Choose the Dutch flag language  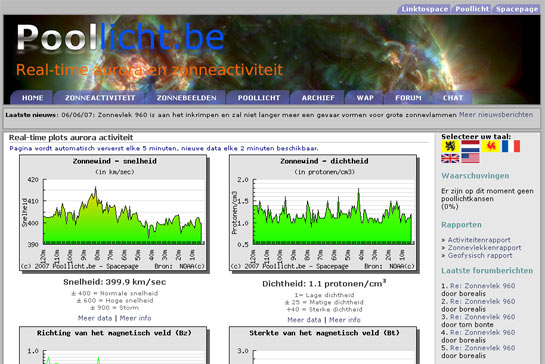(470, 146)
